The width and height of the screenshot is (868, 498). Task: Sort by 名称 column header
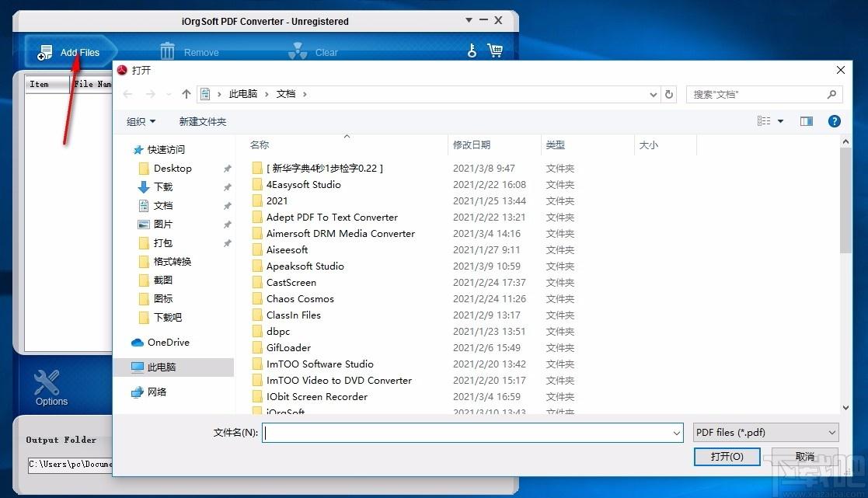[259, 145]
